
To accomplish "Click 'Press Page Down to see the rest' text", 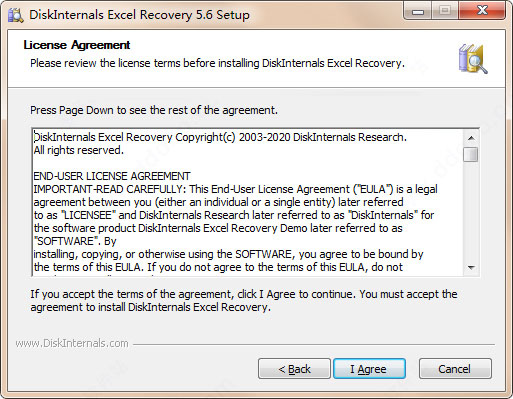I will [x=154, y=110].
